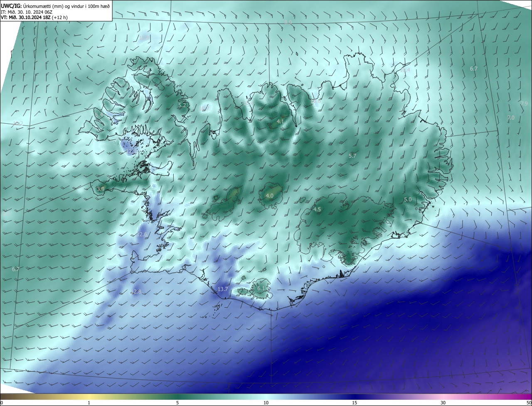
Task: Click the 1 tick on color scale
Action: pyautogui.click(x=89, y=403)
